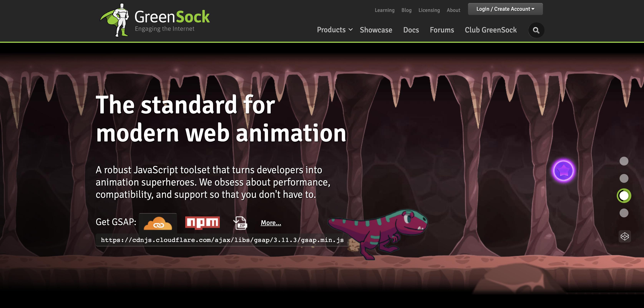The height and width of the screenshot is (308, 644).
Task: Click the glowing purple star orb
Action: [x=563, y=171]
